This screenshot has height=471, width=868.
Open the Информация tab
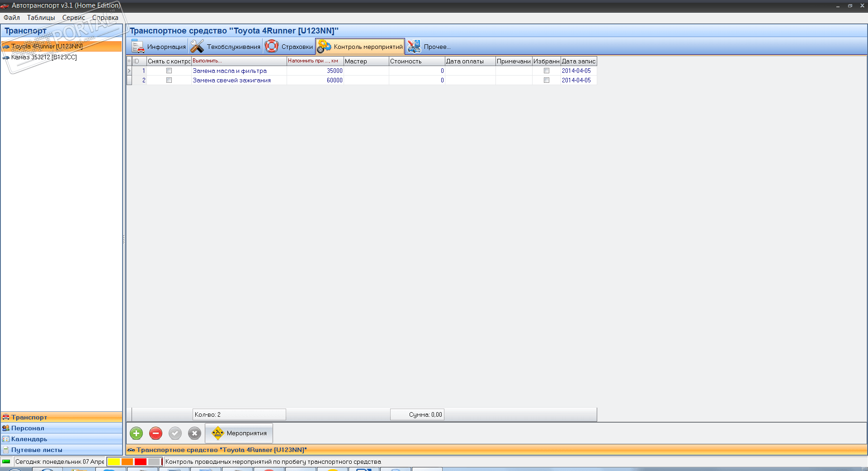click(159, 47)
